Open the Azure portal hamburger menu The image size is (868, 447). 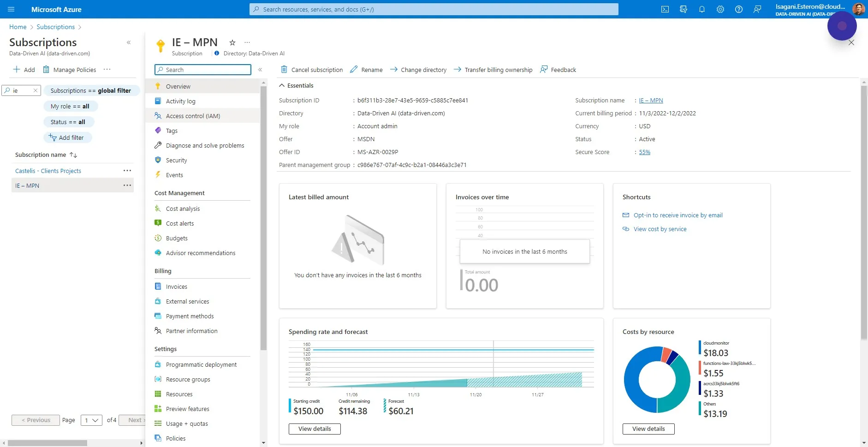coord(11,9)
